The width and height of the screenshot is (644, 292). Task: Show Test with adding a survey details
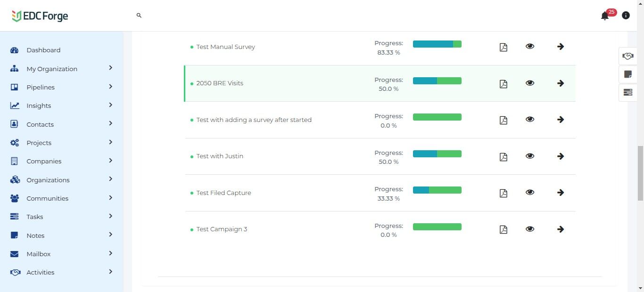pyautogui.click(x=530, y=119)
